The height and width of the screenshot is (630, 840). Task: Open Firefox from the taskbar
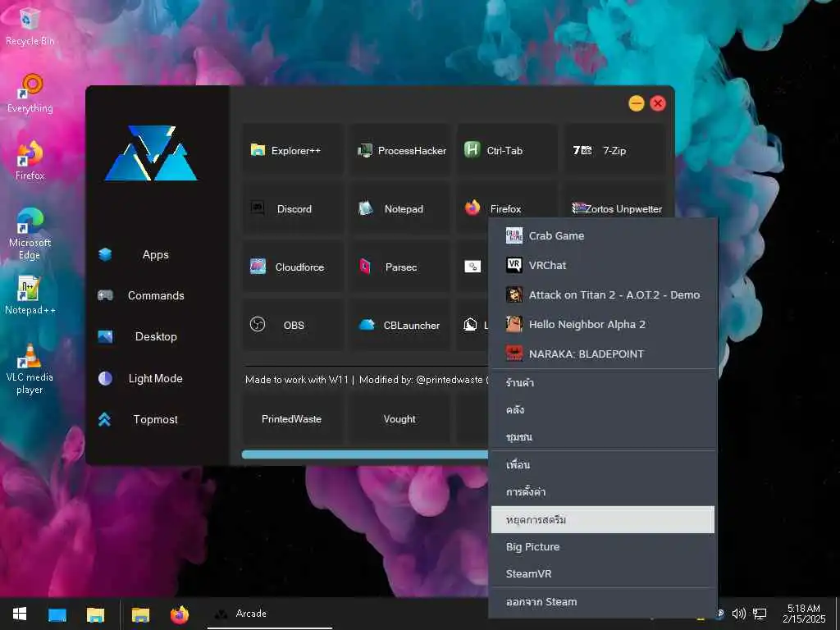pos(180,614)
